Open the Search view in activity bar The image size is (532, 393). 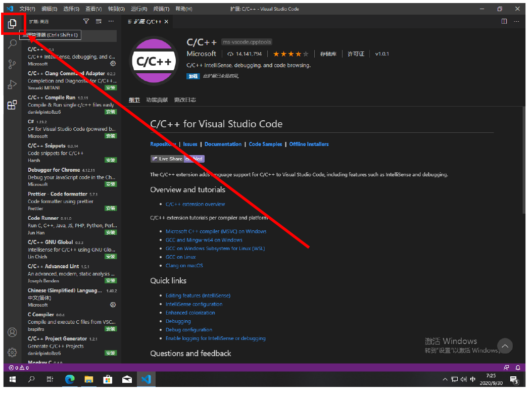point(12,44)
